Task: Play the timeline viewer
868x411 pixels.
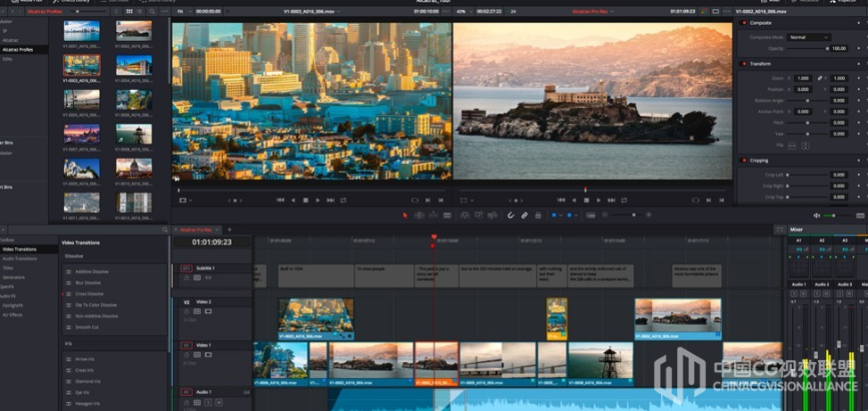Action: click(x=599, y=201)
